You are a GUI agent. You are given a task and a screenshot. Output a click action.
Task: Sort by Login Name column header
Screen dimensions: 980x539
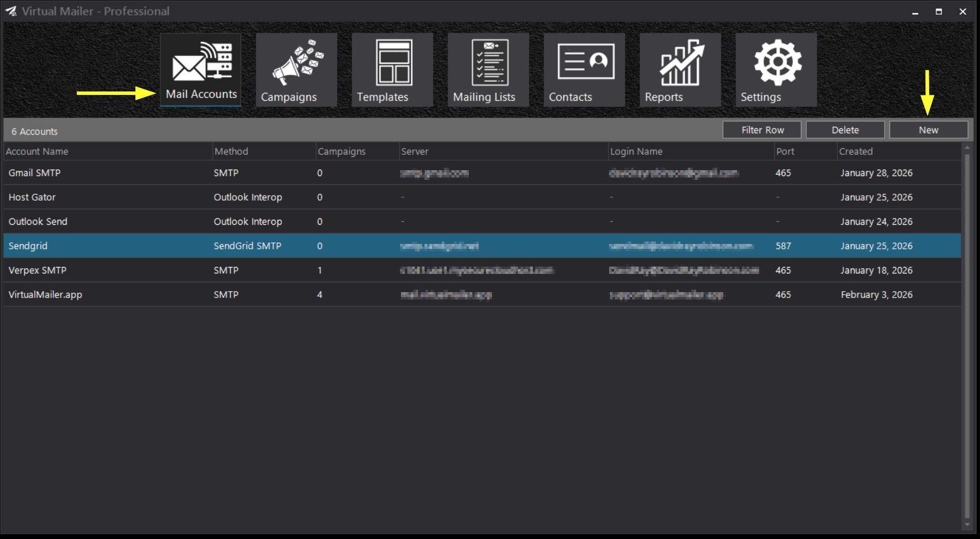tap(691, 151)
